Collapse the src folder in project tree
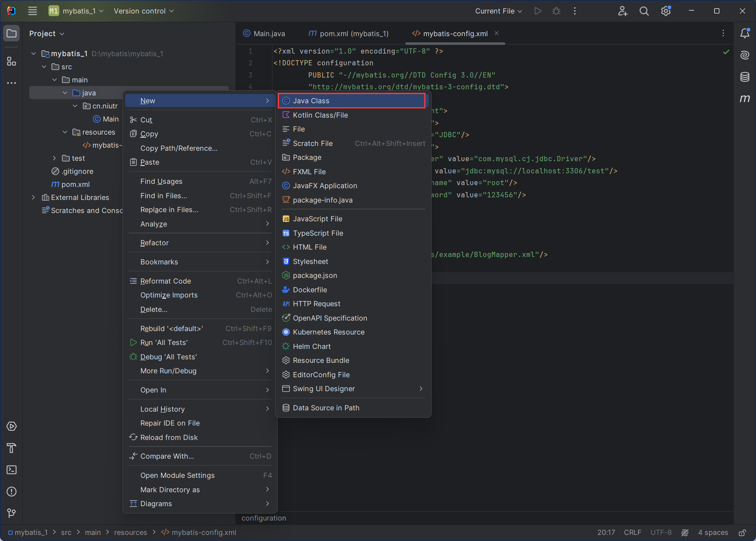This screenshot has width=756, height=541. [x=44, y=67]
